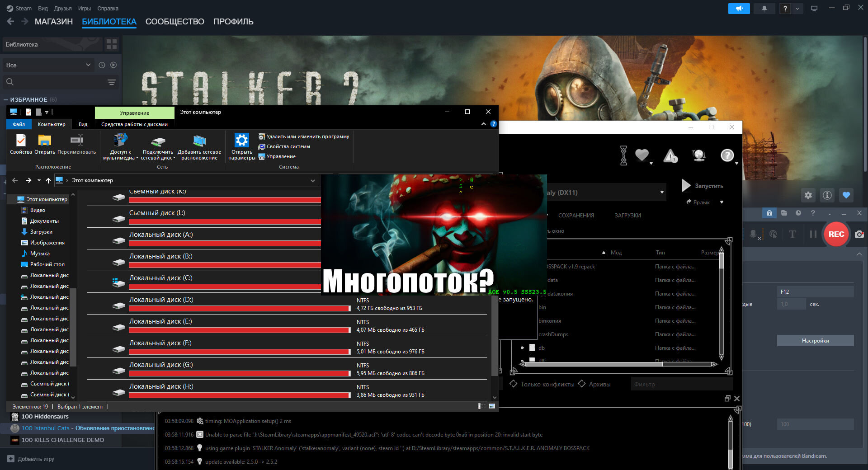Click Map network drive (Подключить сетевой диск) icon

[158, 141]
